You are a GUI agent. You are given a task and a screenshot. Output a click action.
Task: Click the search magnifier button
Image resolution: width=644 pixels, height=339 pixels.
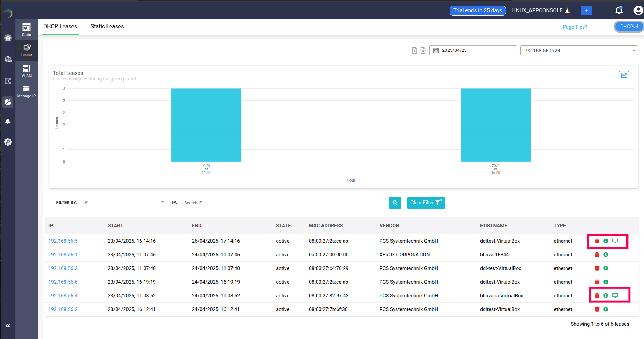(395, 203)
